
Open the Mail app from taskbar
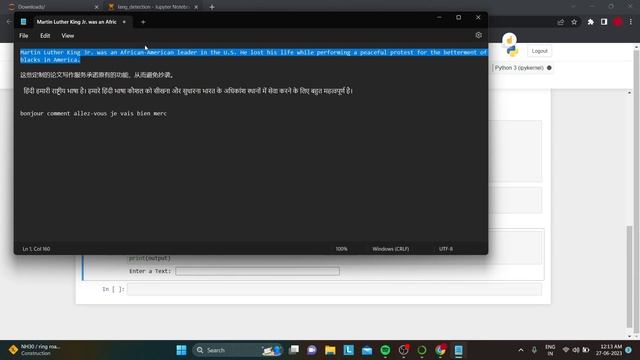(x=367, y=350)
